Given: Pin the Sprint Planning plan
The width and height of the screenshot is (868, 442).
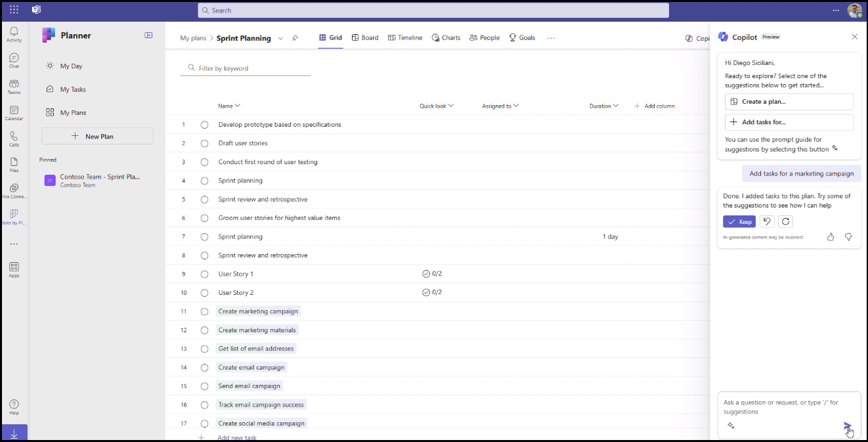Looking at the screenshot, I should [295, 38].
